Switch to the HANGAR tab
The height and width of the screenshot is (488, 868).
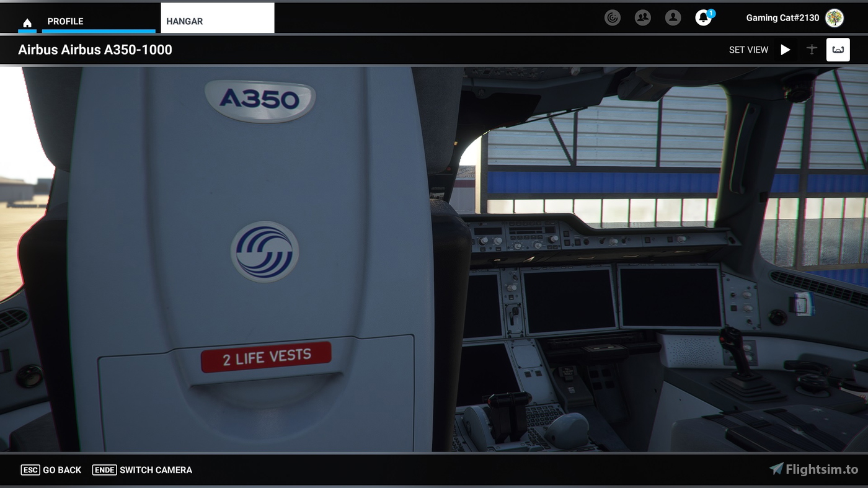click(x=184, y=20)
